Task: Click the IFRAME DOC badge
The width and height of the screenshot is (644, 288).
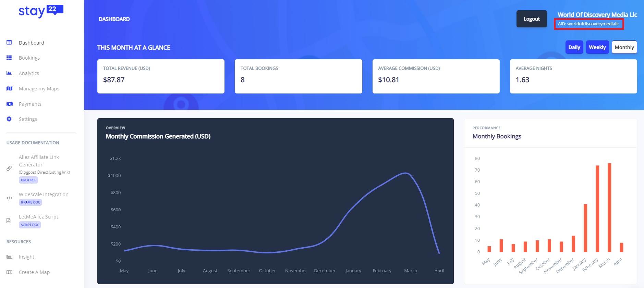Action: pos(31,202)
